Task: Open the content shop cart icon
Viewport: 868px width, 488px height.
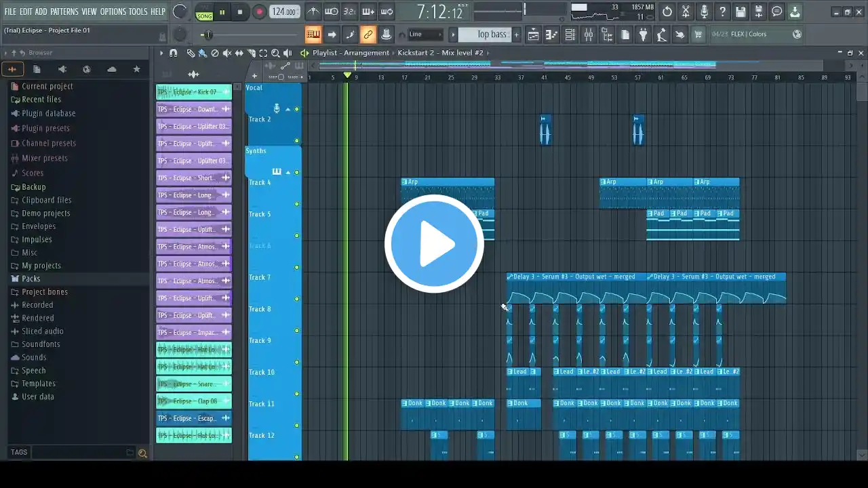Action: (698, 35)
